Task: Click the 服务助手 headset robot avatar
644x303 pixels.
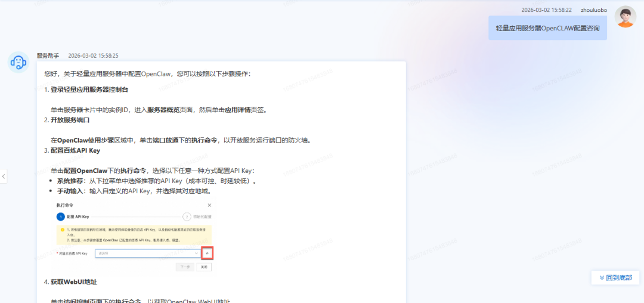Action: (19, 63)
